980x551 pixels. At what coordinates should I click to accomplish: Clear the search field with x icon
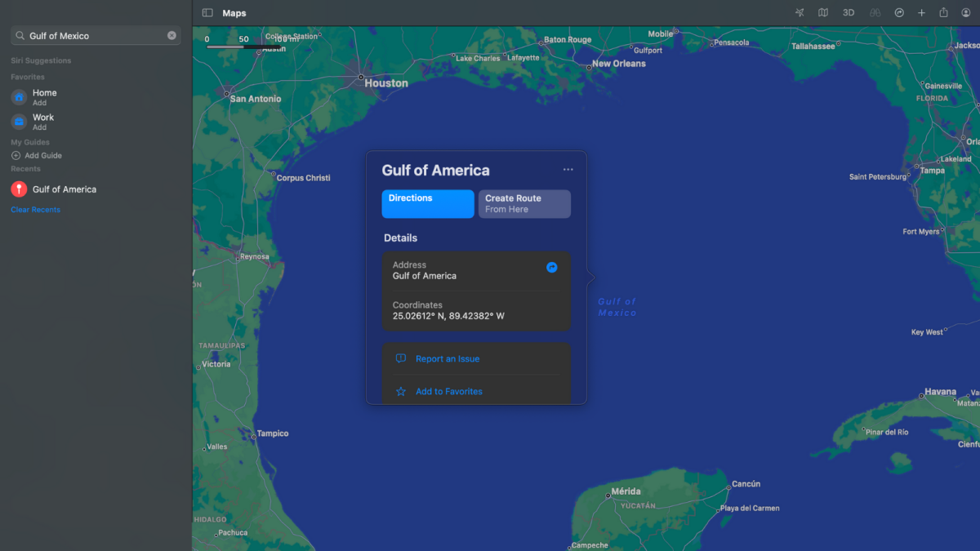coord(171,36)
